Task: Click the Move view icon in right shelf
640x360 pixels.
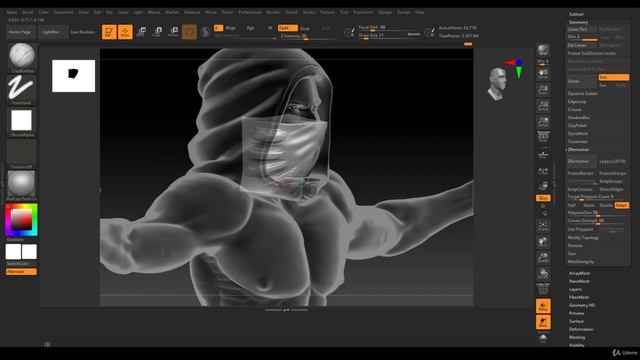Action: coord(543,242)
